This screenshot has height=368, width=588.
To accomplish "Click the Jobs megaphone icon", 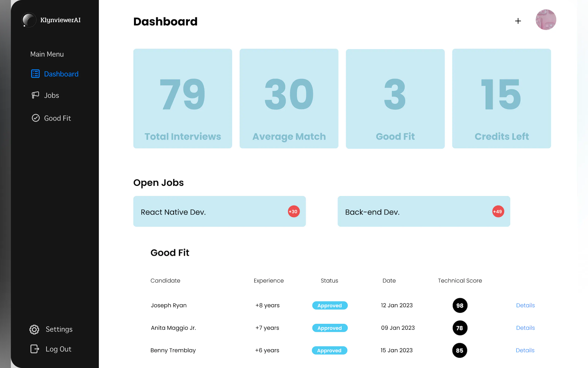I will (35, 95).
